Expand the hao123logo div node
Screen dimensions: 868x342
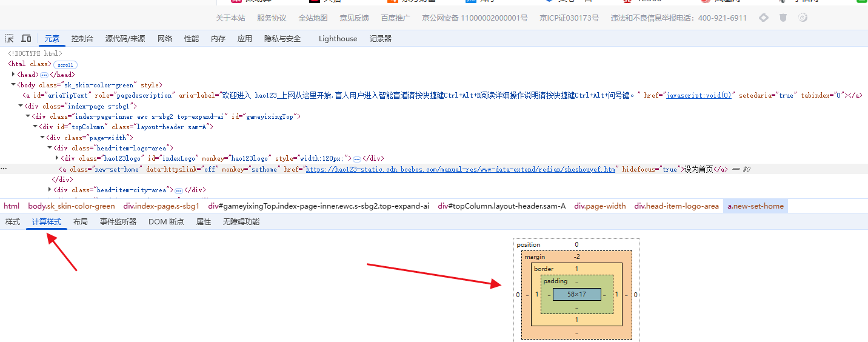click(x=57, y=158)
